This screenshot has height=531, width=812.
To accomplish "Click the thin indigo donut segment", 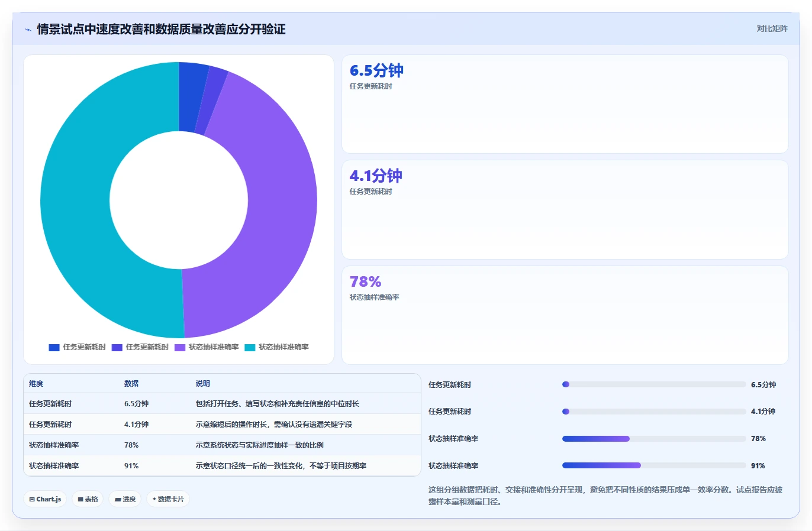I will click(x=209, y=101).
